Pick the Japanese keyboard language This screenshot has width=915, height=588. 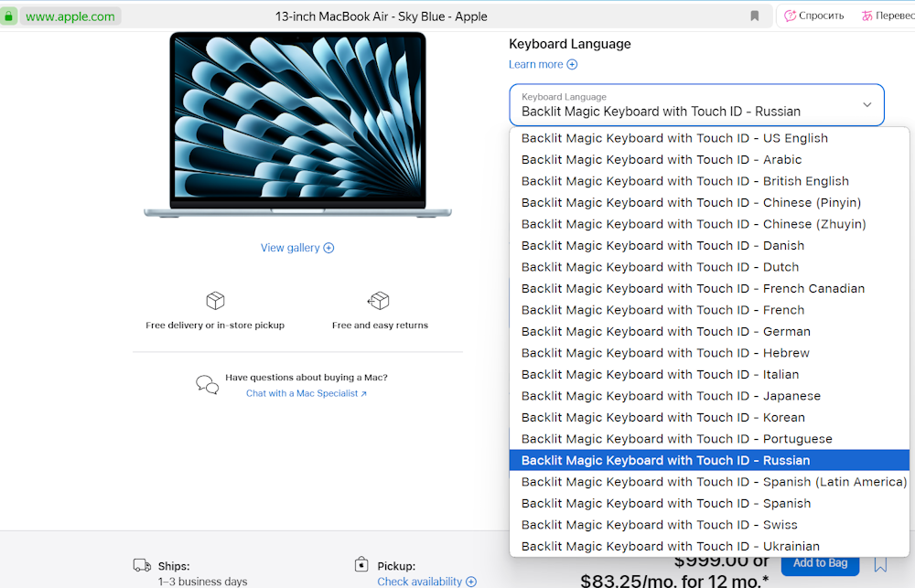coord(709,396)
